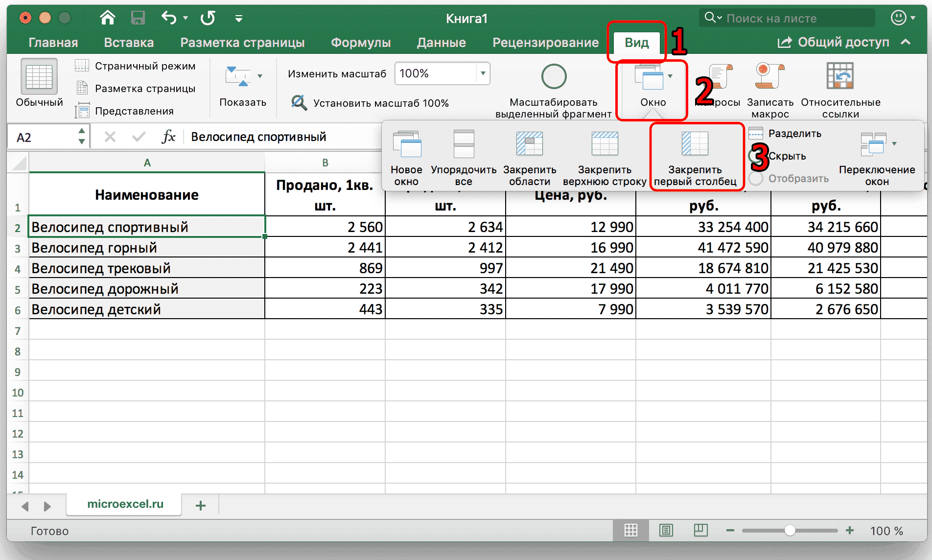Open the Формулы ribbon tab

pos(361,42)
